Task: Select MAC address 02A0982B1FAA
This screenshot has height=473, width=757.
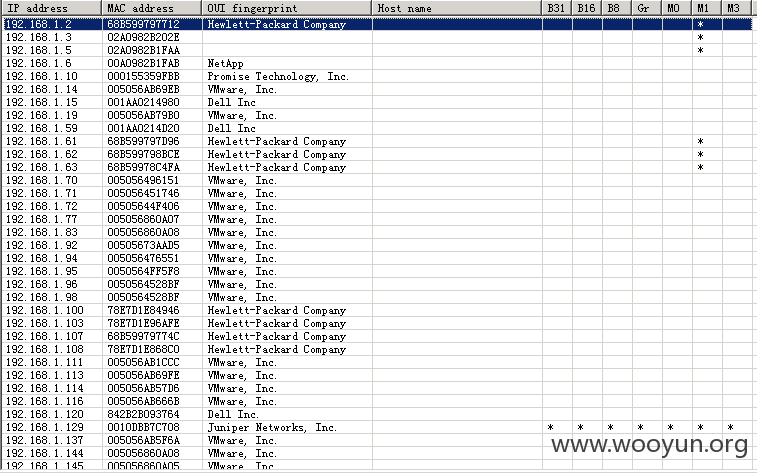Action: [143, 50]
